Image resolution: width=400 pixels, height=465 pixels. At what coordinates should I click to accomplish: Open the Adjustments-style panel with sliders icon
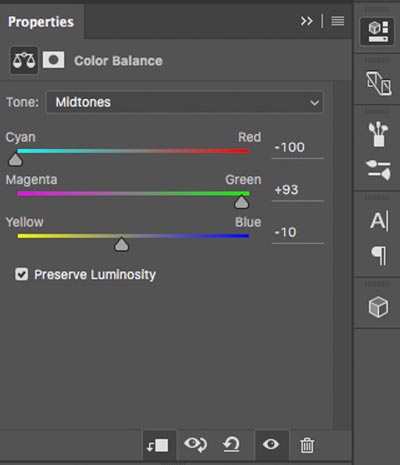pyautogui.click(x=378, y=31)
